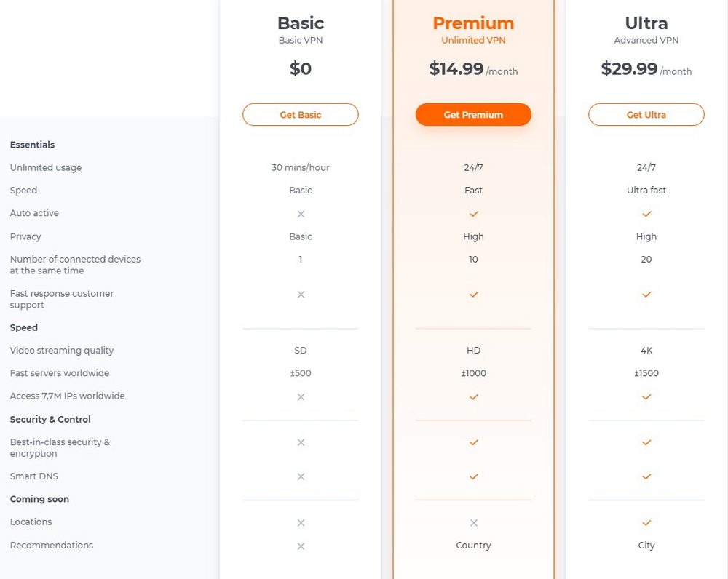728x579 pixels.
Task: Click the Premium plan Auto active checkmark
Action: [x=473, y=214]
